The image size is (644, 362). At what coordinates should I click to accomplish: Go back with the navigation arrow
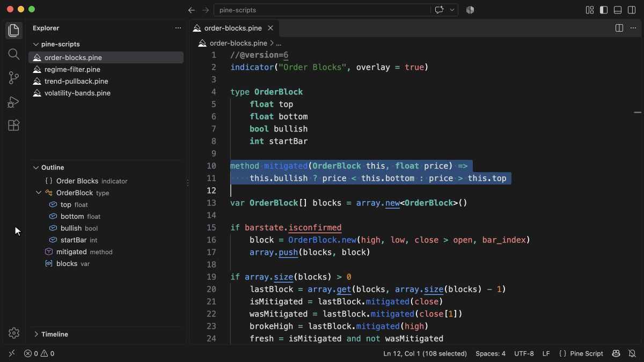point(192,10)
